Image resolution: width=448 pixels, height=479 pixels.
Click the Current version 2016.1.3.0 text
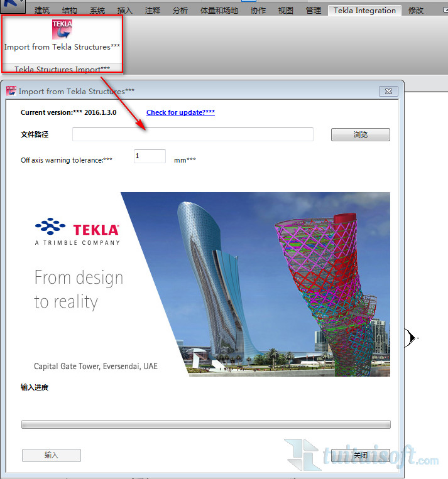(x=68, y=112)
